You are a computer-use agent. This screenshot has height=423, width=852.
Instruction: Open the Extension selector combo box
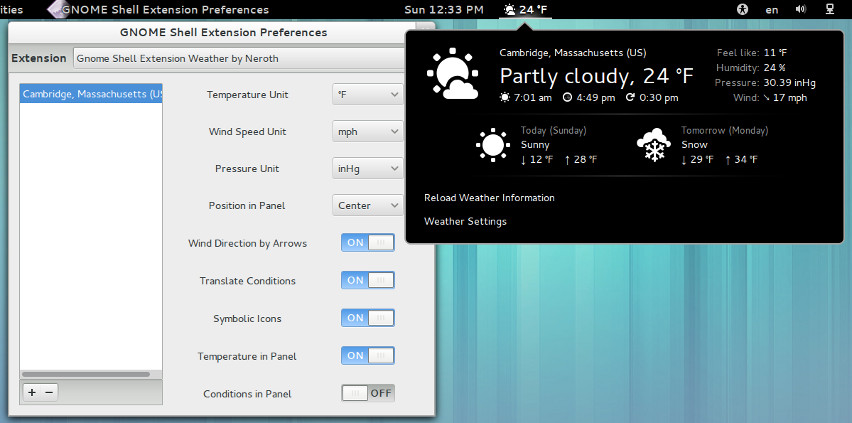coord(239,59)
